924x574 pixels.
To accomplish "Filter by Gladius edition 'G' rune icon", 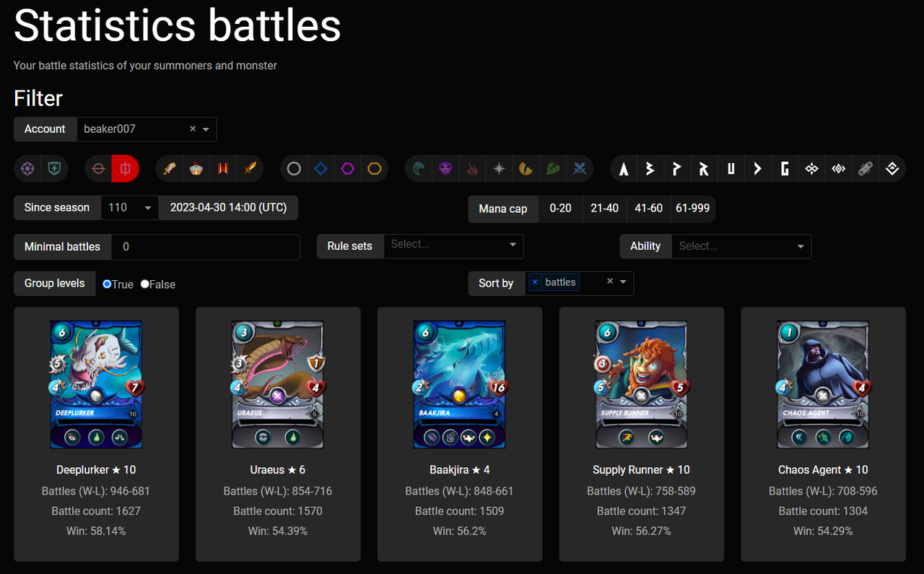I will pyautogui.click(x=785, y=169).
